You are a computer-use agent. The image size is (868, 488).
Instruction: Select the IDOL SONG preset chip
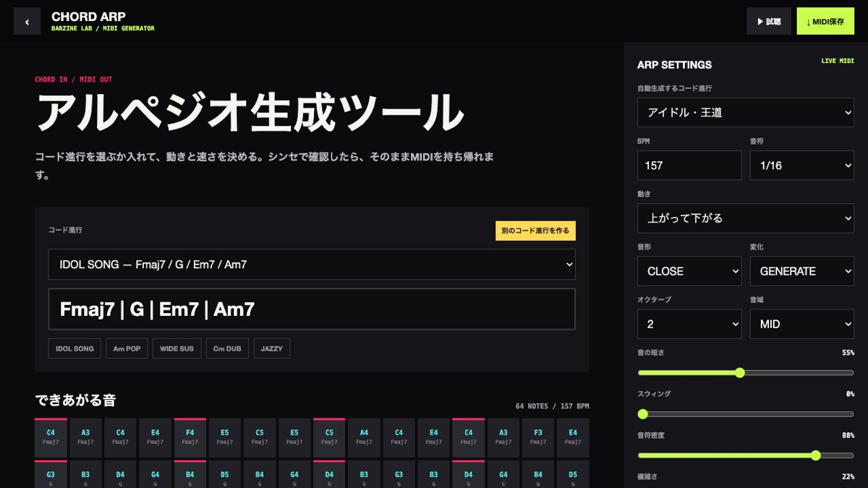point(75,348)
